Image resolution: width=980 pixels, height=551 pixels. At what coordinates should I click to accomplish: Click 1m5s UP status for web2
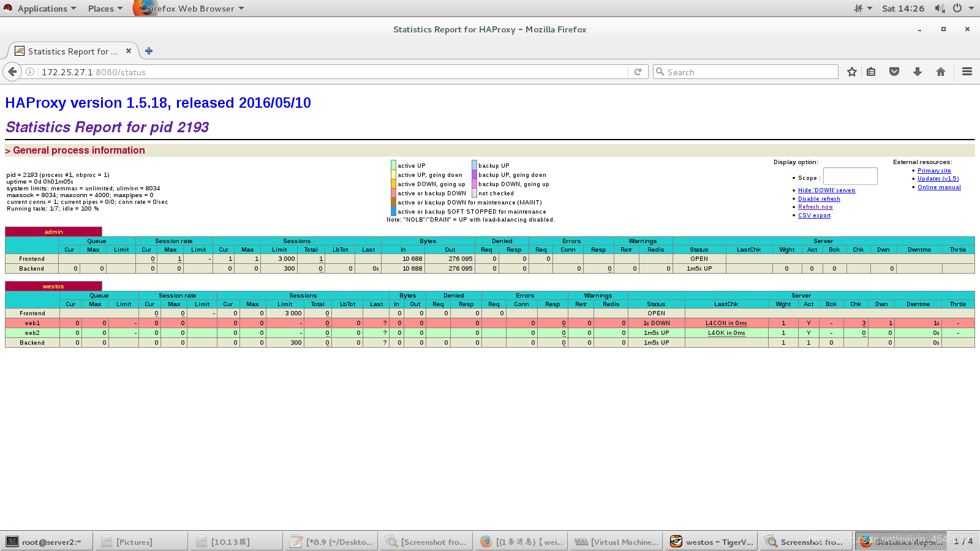click(656, 333)
